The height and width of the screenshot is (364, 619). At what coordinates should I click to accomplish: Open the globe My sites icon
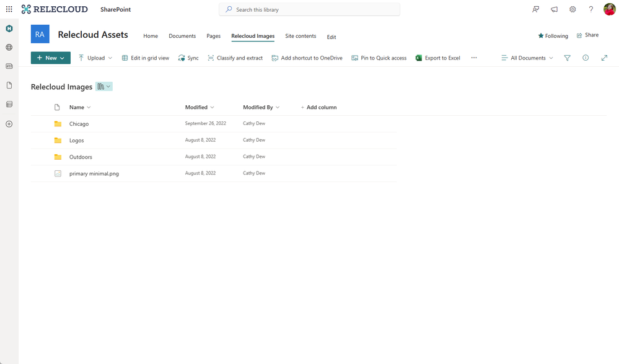tap(9, 47)
